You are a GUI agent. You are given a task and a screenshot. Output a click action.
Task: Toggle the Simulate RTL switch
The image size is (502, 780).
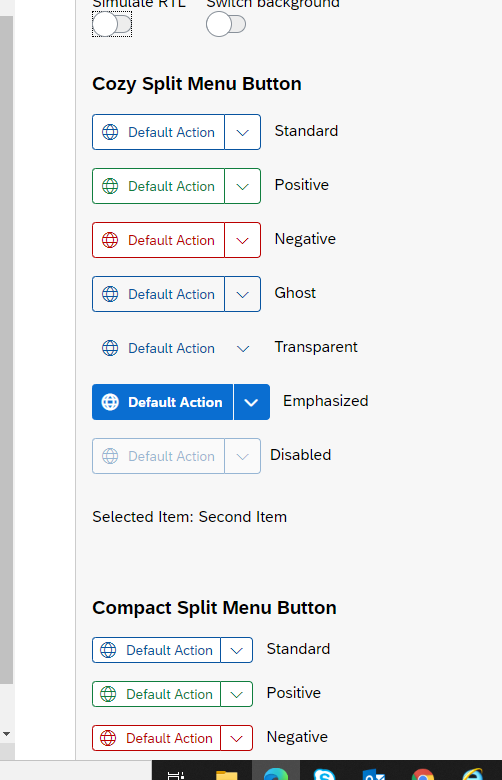coord(112,24)
